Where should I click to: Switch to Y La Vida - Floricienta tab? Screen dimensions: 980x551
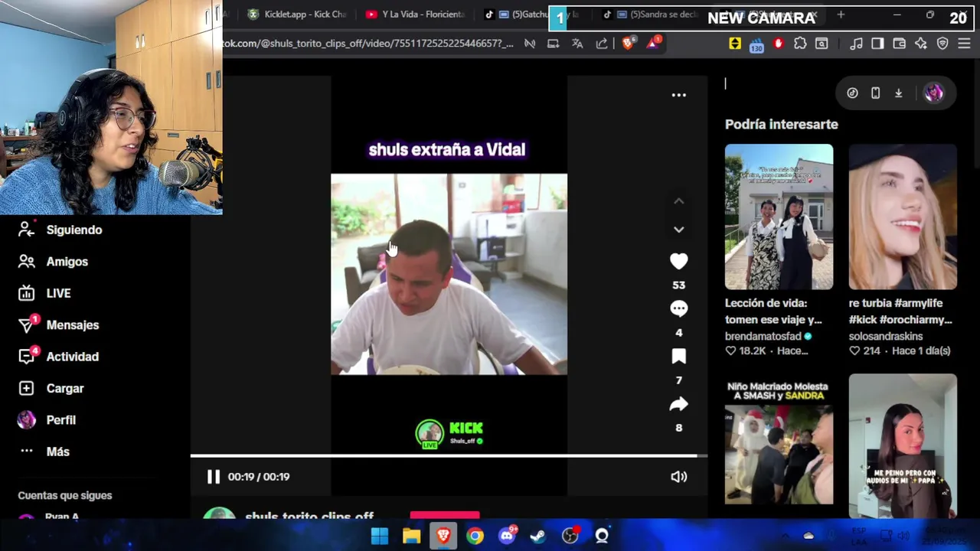point(415,15)
